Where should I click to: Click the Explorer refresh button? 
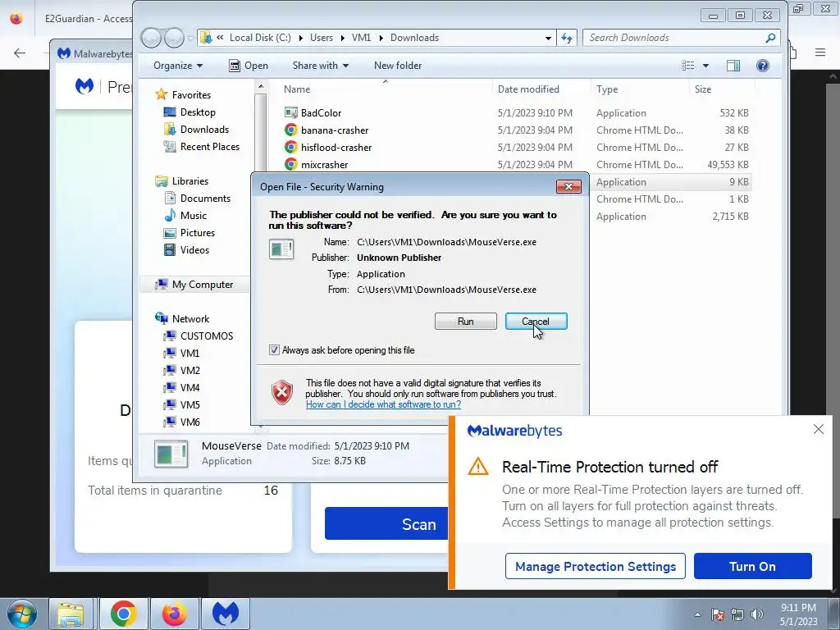pyautogui.click(x=566, y=38)
